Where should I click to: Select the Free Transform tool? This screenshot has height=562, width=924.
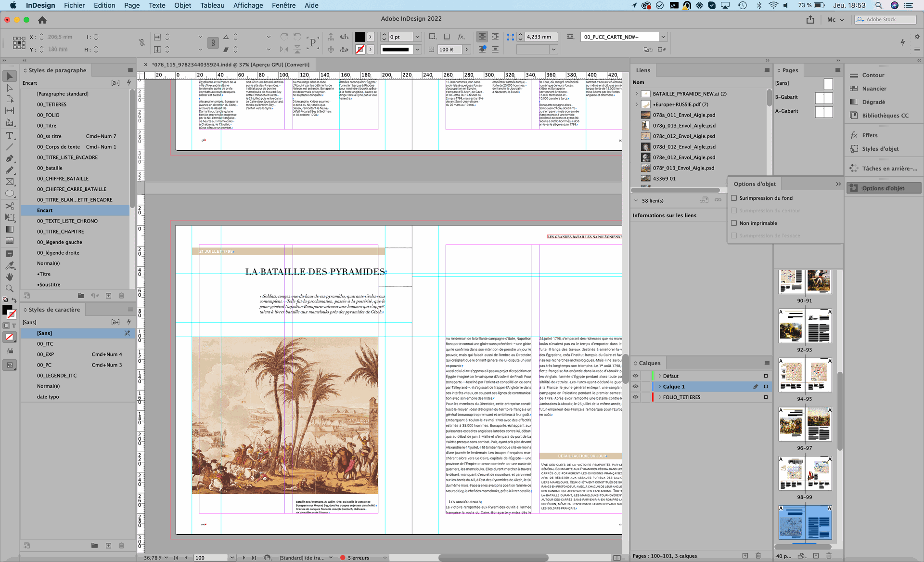[10, 218]
